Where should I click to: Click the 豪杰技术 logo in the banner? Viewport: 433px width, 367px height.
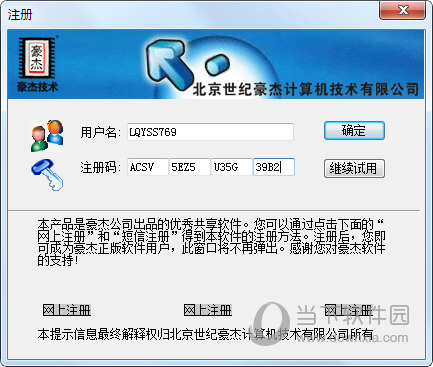click(x=37, y=64)
